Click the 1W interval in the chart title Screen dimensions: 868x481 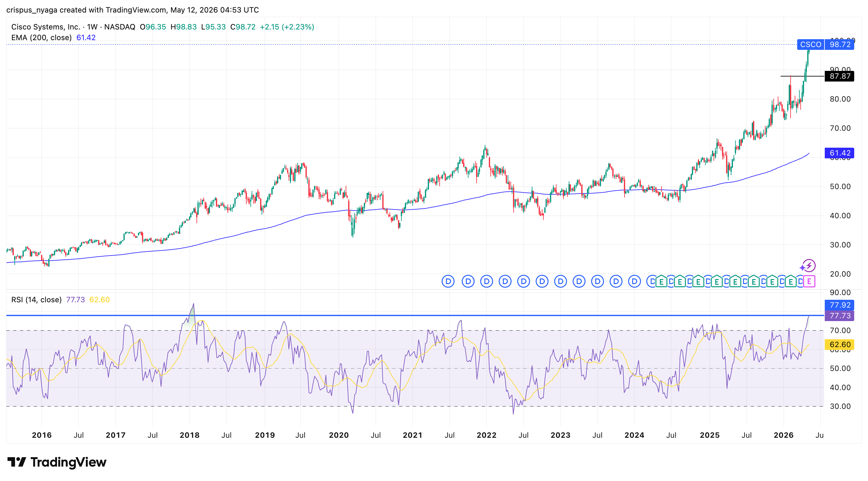pos(92,27)
